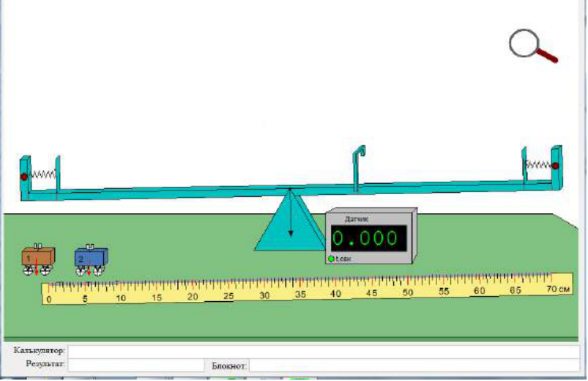Click the sensor's 0.000 timer display
Image resolution: width=588 pixels, height=381 pixels.
coord(368,238)
